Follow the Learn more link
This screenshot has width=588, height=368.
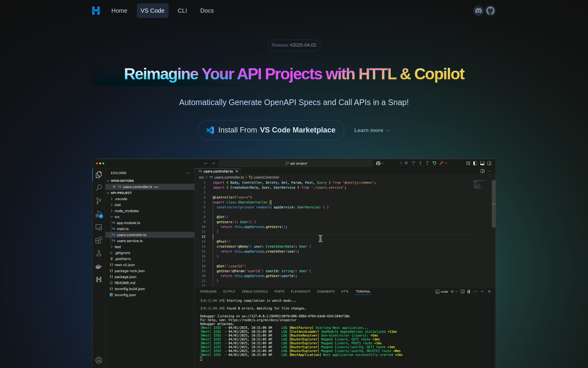tap(372, 130)
